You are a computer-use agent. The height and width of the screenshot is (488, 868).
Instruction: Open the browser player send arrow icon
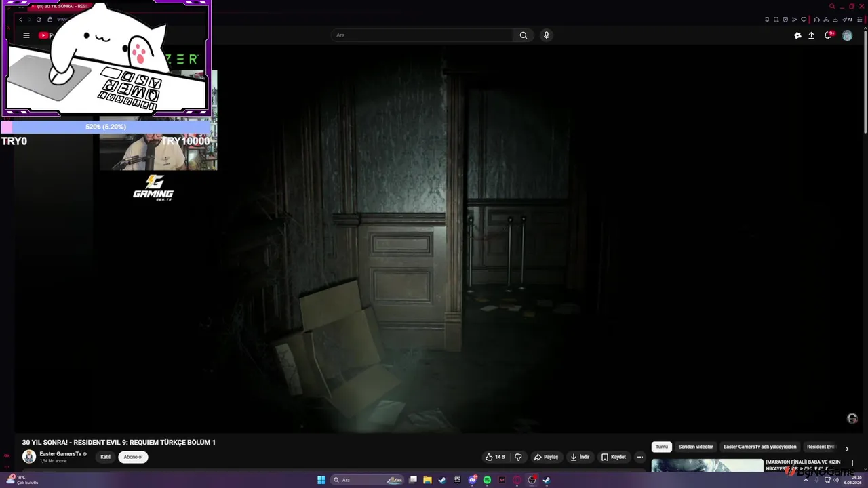794,20
